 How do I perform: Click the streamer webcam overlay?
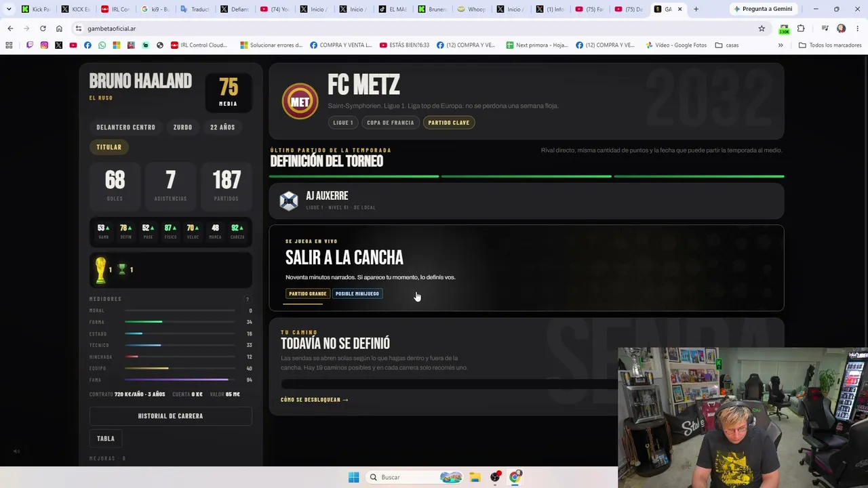743,418
